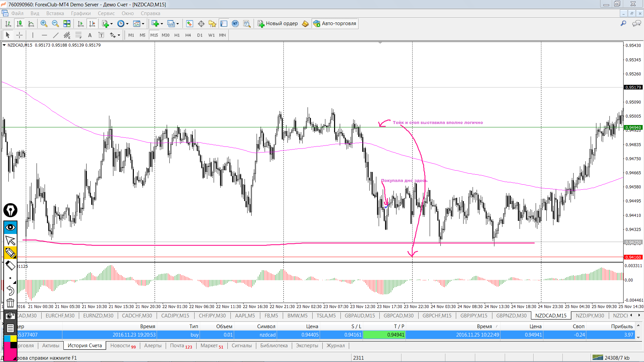Expand the chart templates dropdown arrow
The height and width of the screenshot is (362, 644).
143,24
